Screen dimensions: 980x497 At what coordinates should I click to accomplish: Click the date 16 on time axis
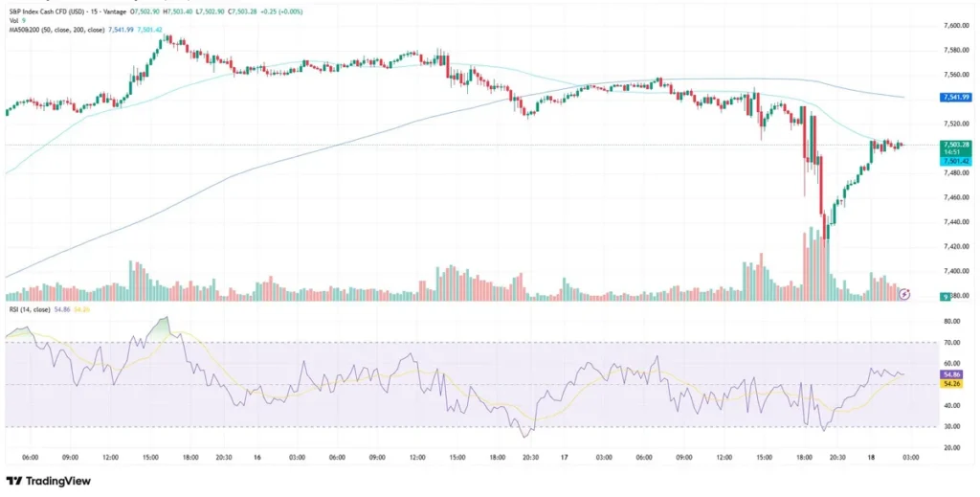257,458
